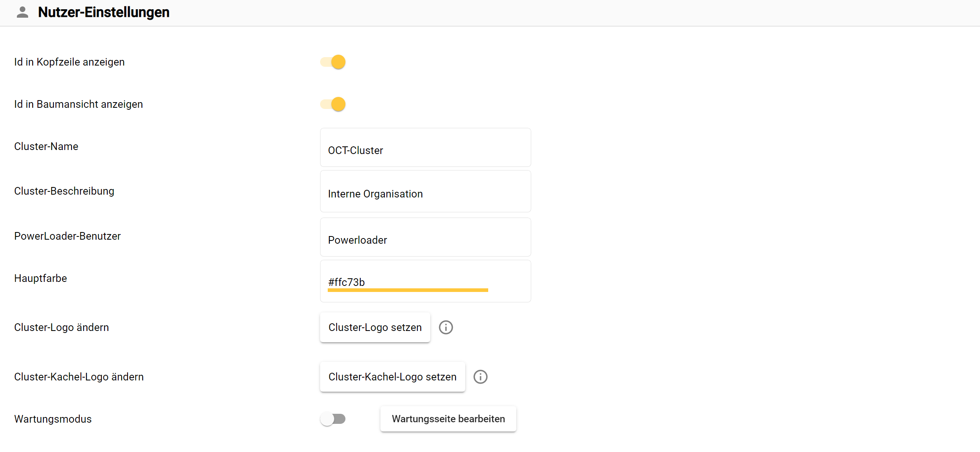Disable Id in Kopfzeile anzeigen switch
Screen dimensions: 980x452
(x=333, y=62)
